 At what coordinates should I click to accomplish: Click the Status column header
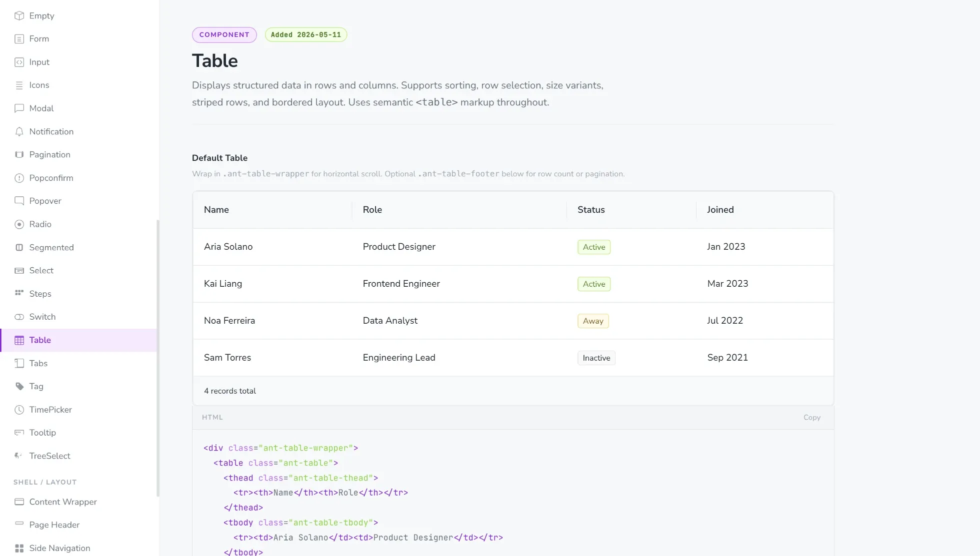coord(631,210)
